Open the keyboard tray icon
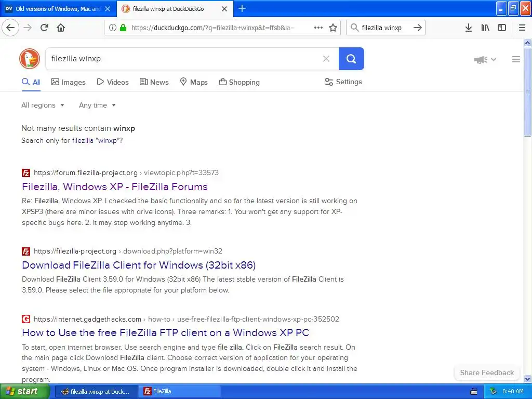 pyautogui.click(x=474, y=392)
